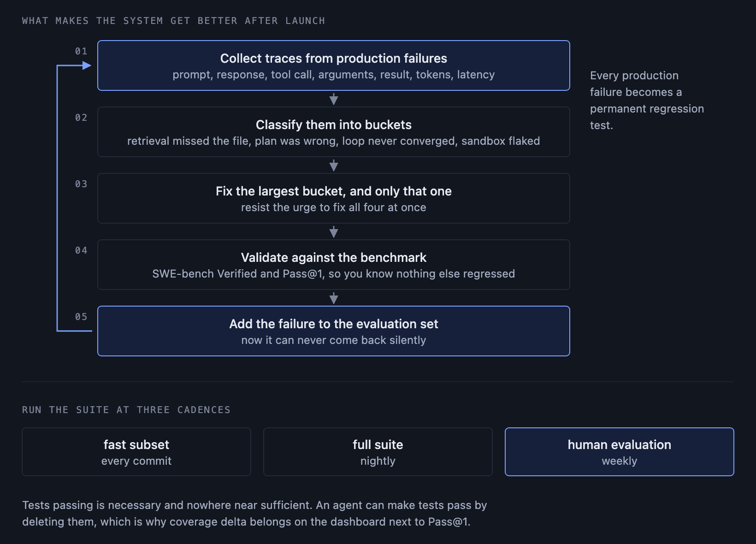The height and width of the screenshot is (544, 756).
Task: Select the 'Validate against the benchmark' box
Action: pos(334,265)
